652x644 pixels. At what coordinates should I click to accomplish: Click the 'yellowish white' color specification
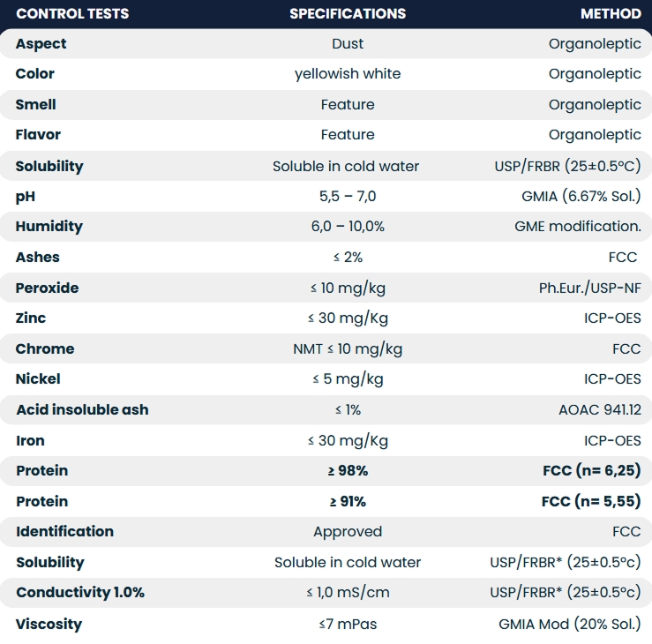[348, 74]
